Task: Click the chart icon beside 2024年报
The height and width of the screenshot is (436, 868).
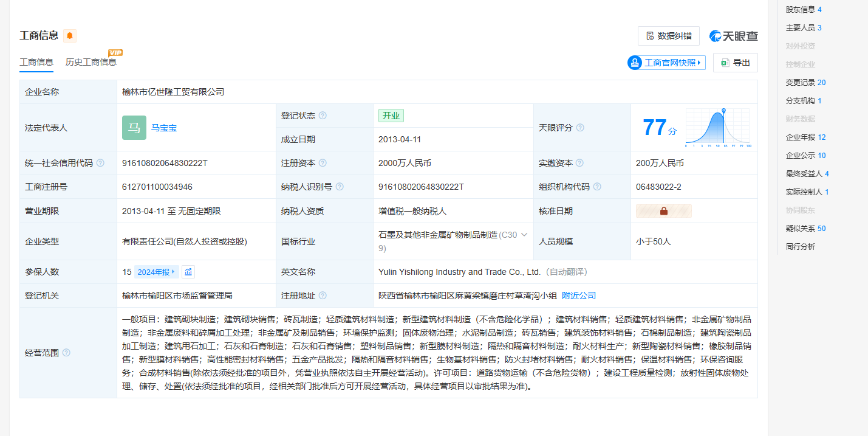Action: (x=188, y=272)
